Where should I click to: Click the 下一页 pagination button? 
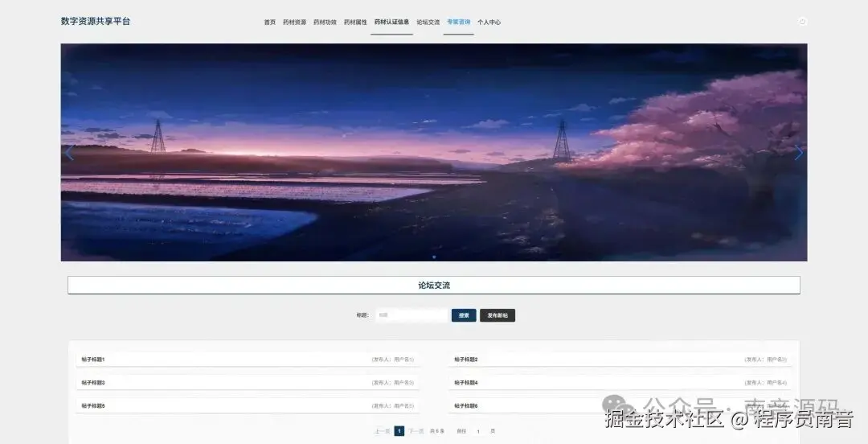416,431
